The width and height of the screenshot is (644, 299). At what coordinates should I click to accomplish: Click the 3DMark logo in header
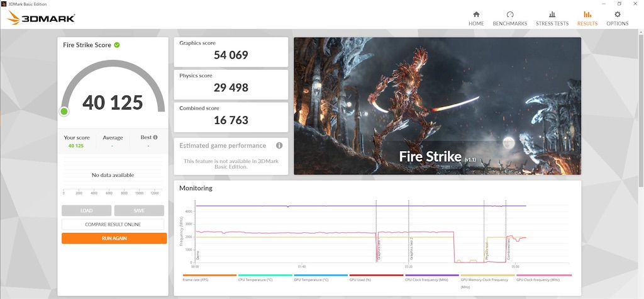(x=41, y=18)
